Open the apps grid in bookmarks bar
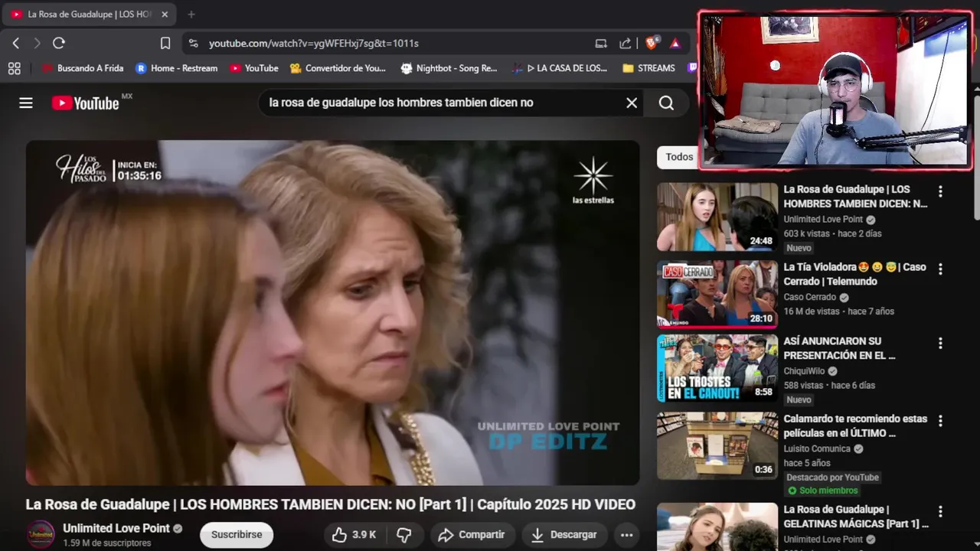This screenshot has width=980, height=551. click(14, 68)
